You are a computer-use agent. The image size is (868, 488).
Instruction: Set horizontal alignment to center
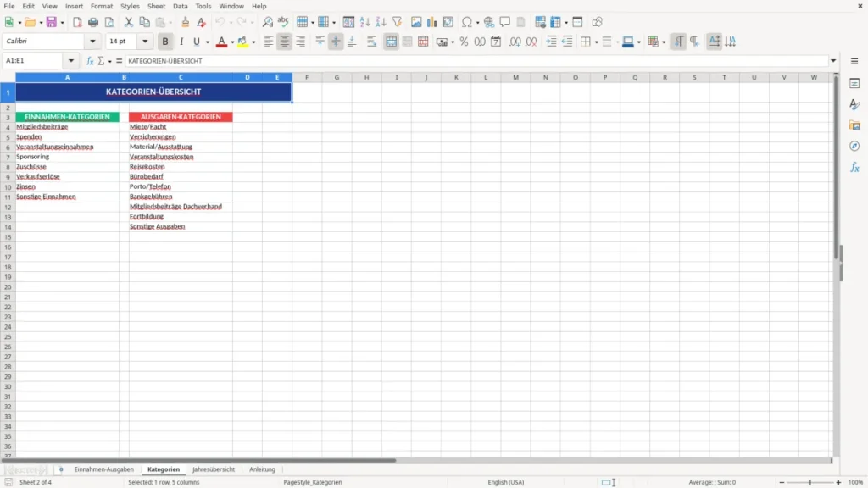point(285,42)
